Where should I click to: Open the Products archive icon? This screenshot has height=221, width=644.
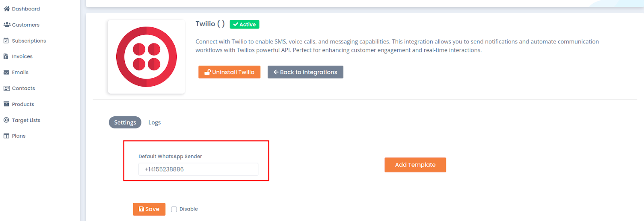point(6,104)
